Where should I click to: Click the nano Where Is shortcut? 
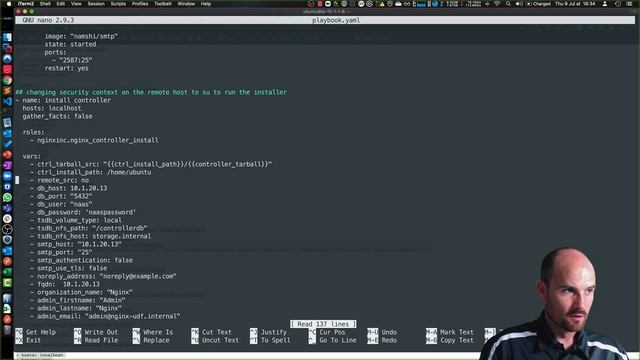(153, 332)
